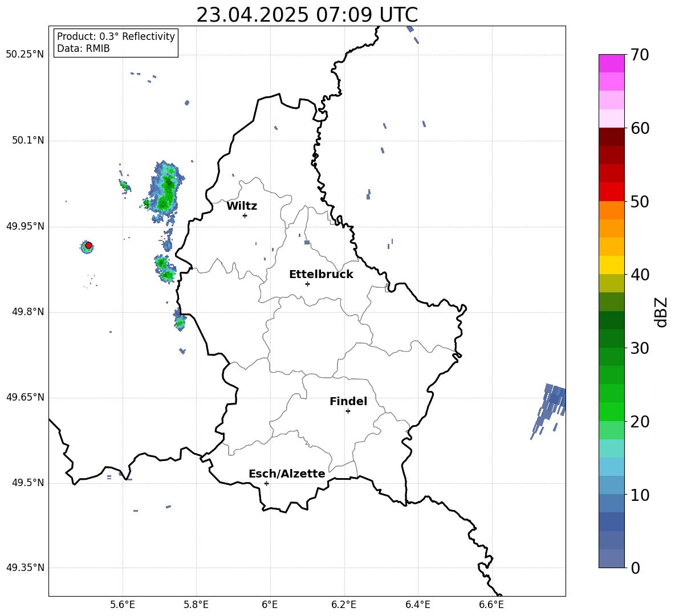Click the colorbar tick label 30
675x616 pixels.
(640, 348)
